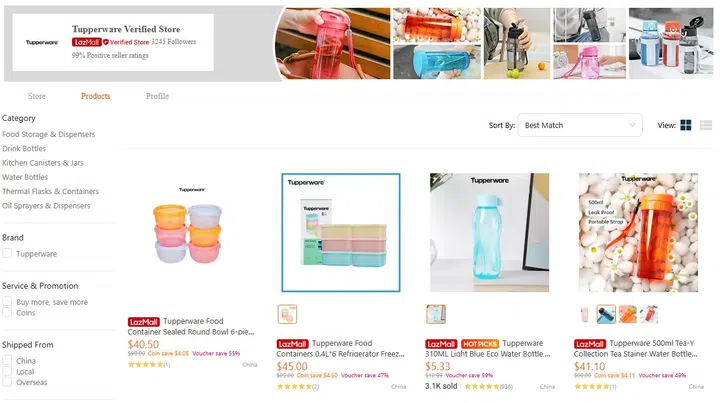Switch to the Profile tab
Image resolution: width=720 pixels, height=403 pixels.
click(157, 96)
